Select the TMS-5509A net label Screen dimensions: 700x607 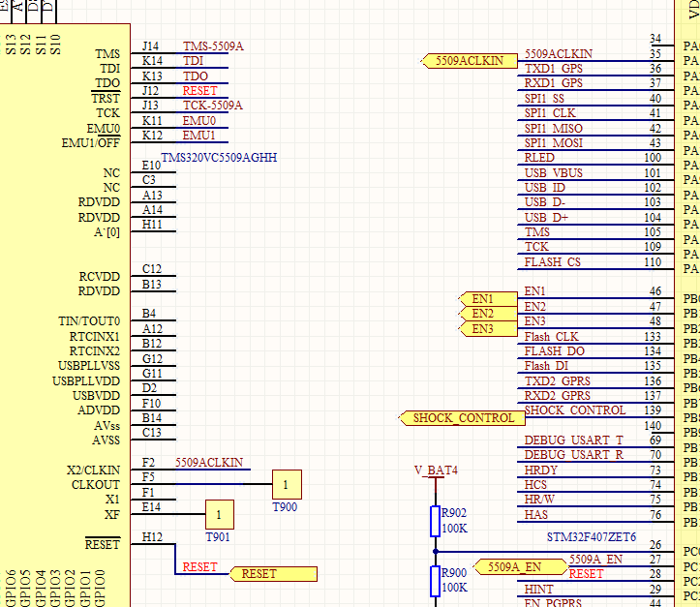coord(213,46)
